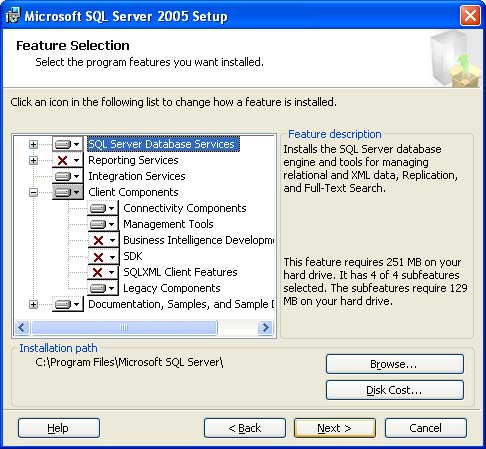Screen dimensions: 486x449
Task: Open Connectivity Components install-state icon
Action: click(x=103, y=208)
